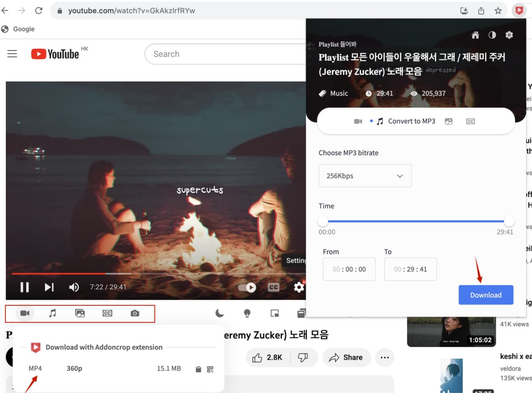Click the thumbnail image icon below video
532x393 pixels.
click(x=80, y=313)
